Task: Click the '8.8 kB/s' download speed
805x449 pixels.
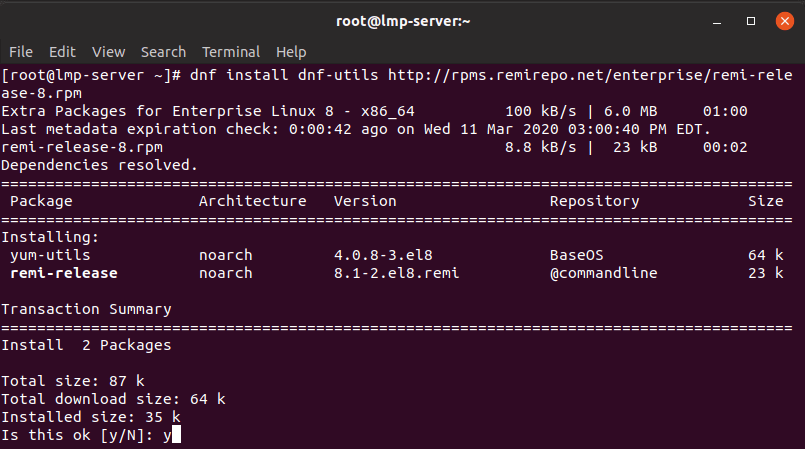Action: pos(541,147)
